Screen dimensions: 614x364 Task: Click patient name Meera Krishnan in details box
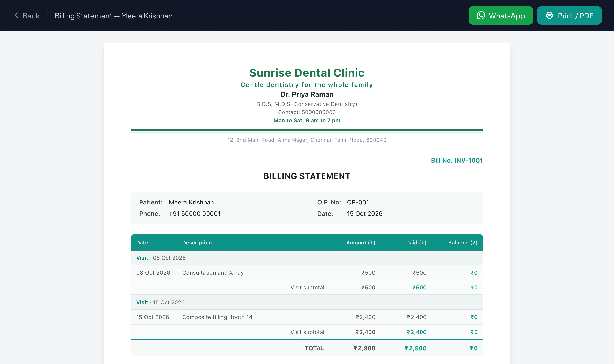point(191,202)
